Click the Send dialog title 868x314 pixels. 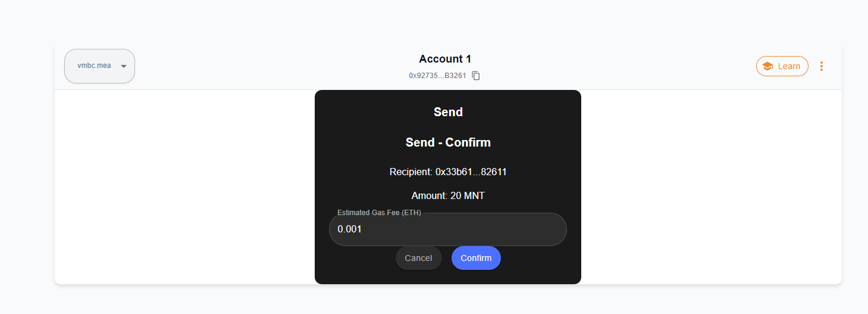448,112
